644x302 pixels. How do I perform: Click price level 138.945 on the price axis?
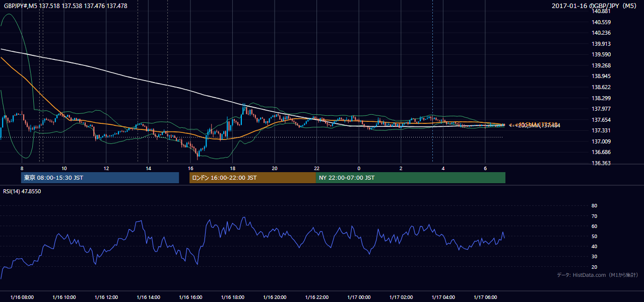601,77
